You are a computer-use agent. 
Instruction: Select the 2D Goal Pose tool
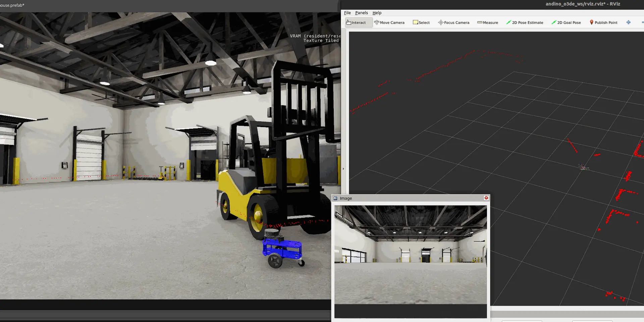point(566,22)
